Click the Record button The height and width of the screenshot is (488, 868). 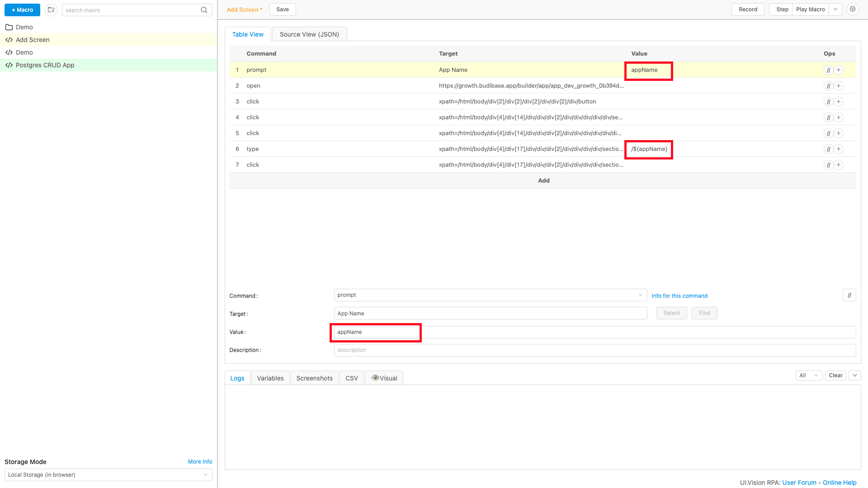point(748,9)
